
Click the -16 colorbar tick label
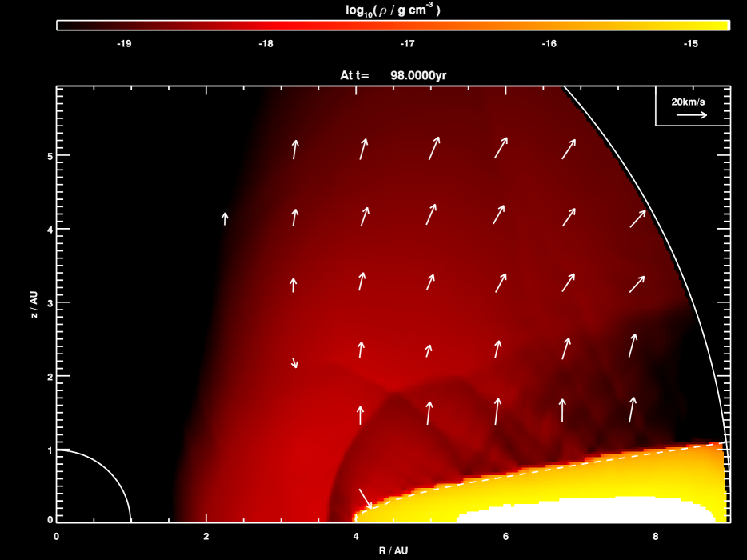tap(549, 44)
